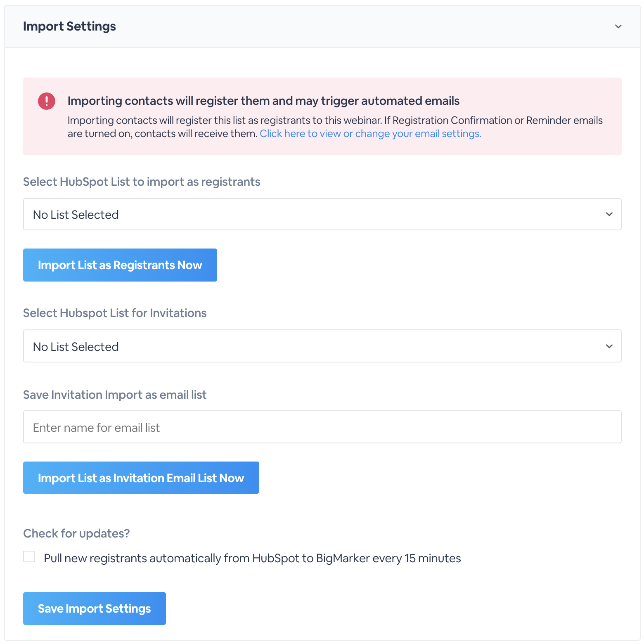Click the red exclamation warning icon
The width and height of the screenshot is (644, 644).
pyautogui.click(x=47, y=101)
